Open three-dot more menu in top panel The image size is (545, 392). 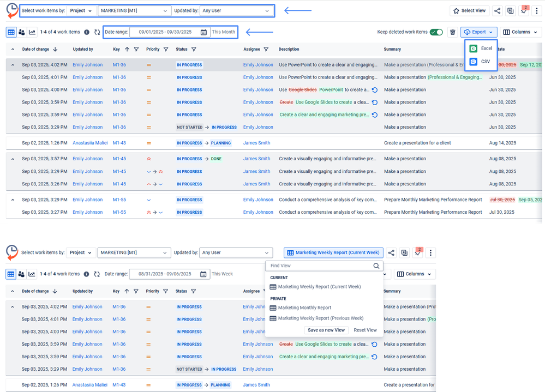click(537, 11)
